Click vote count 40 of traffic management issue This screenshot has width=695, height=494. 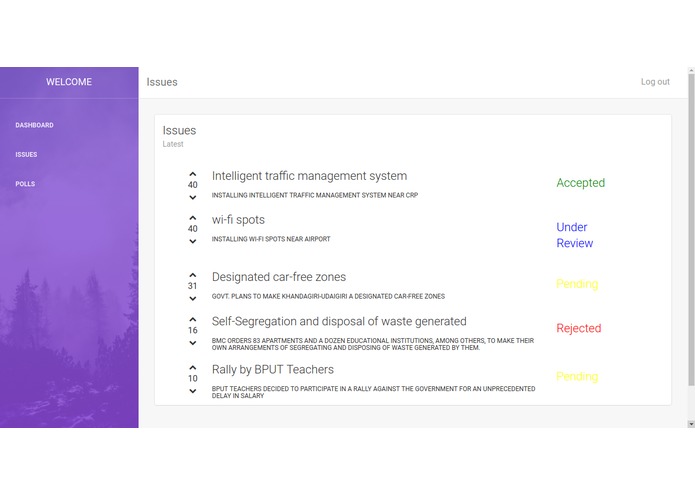[x=192, y=185]
